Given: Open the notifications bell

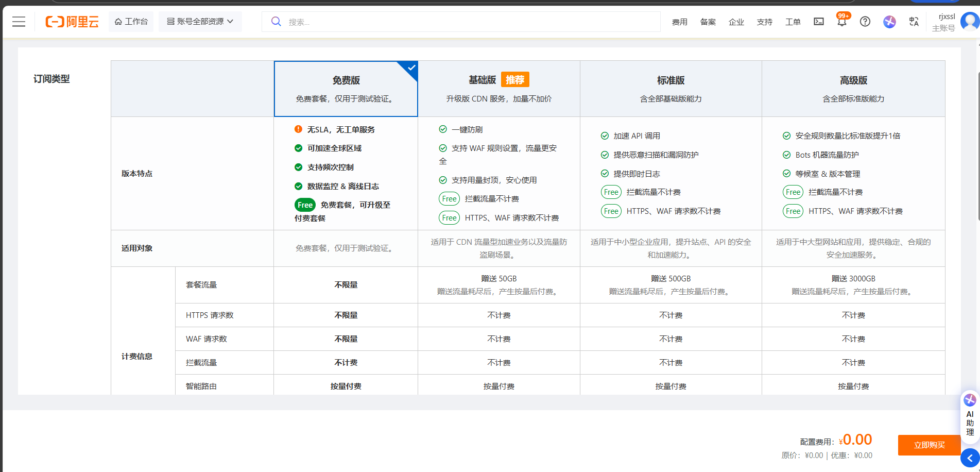Looking at the screenshot, I should pyautogui.click(x=841, y=22).
